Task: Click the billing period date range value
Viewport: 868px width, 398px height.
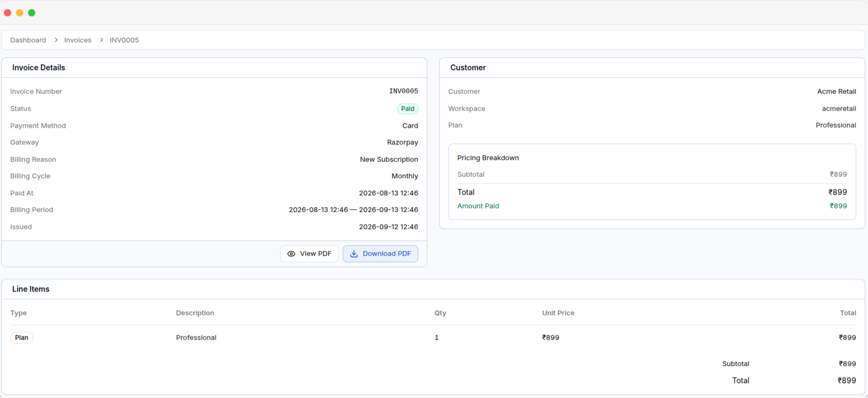Action: pyautogui.click(x=353, y=210)
